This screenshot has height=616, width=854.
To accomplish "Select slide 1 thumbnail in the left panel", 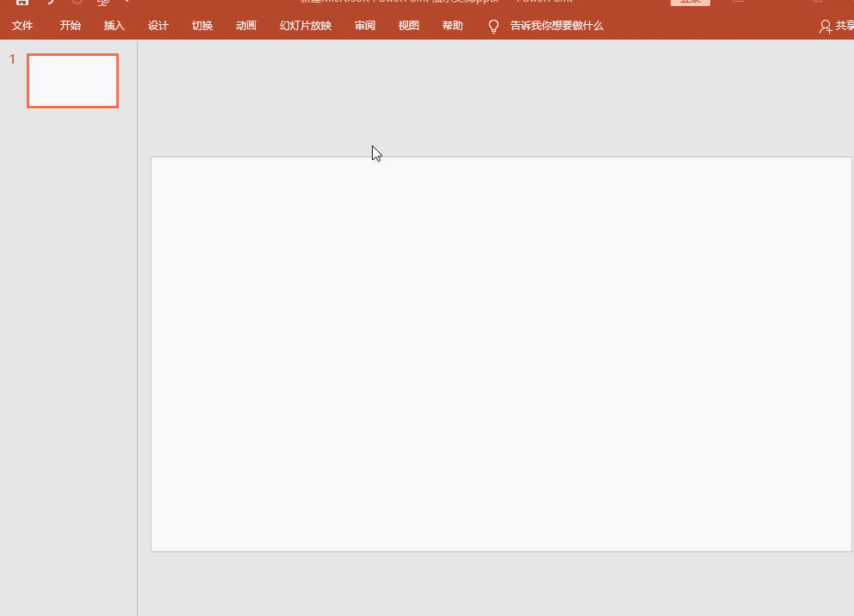I will (72, 81).
